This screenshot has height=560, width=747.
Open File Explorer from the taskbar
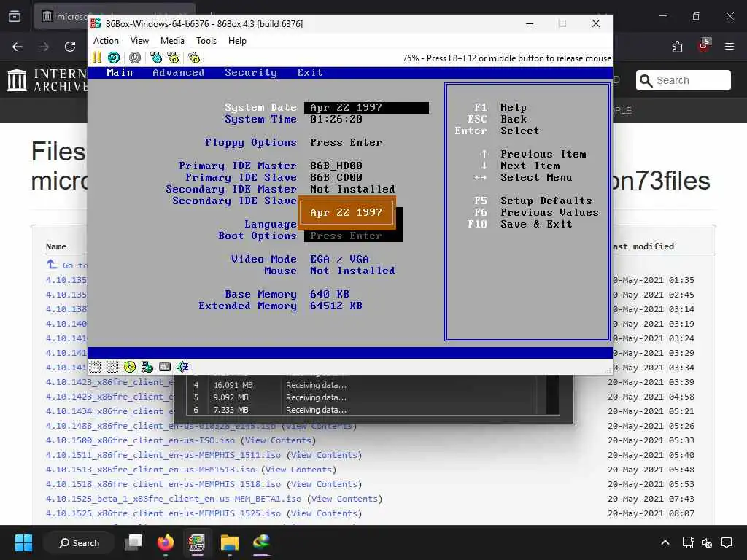coord(230,542)
